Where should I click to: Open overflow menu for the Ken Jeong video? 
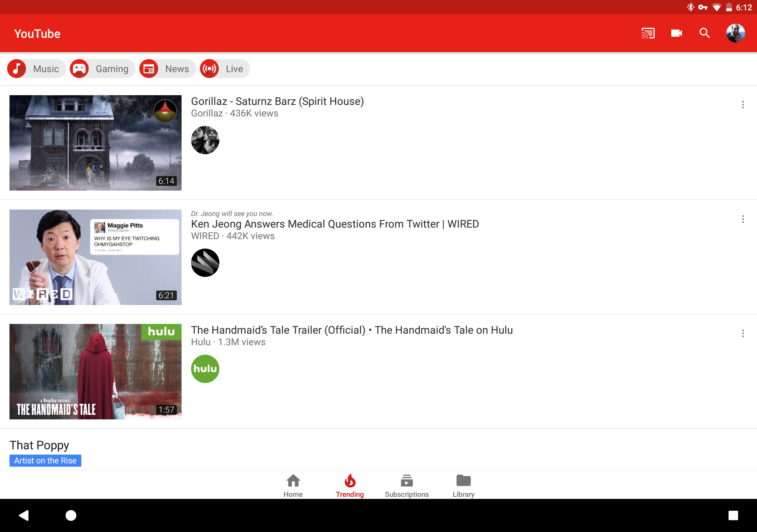coord(743,218)
